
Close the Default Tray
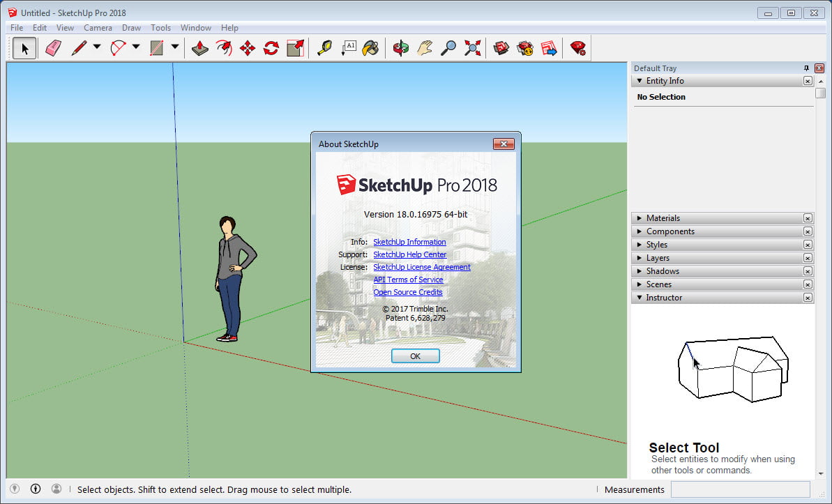[819, 68]
